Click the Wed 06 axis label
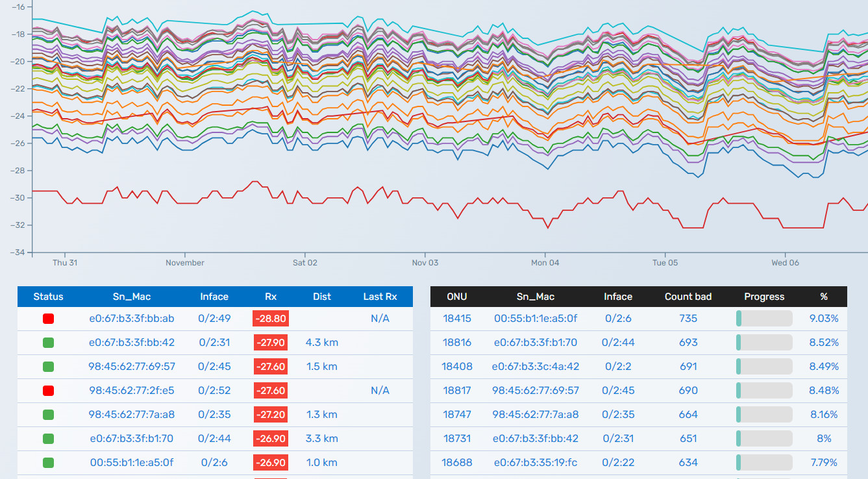 [786, 263]
